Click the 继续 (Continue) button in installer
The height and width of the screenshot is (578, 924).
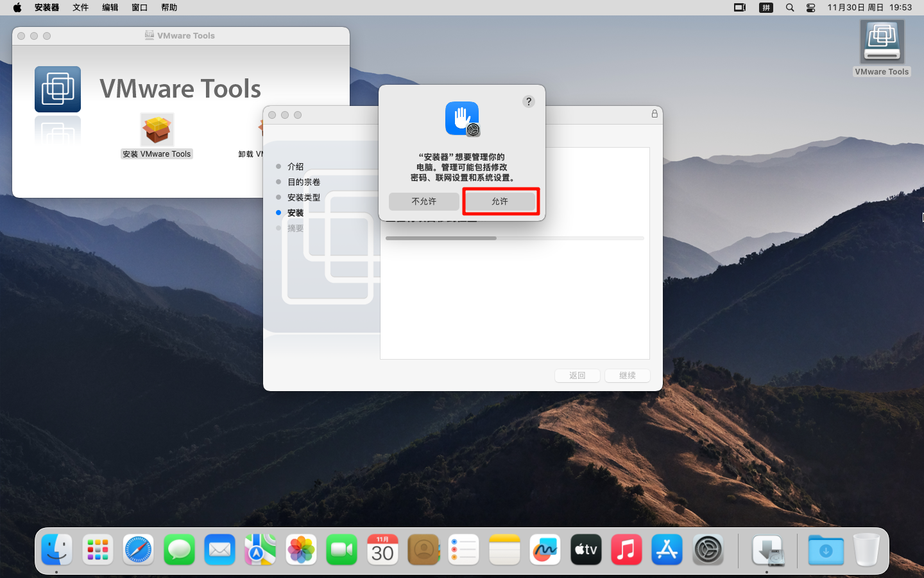click(x=628, y=376)
